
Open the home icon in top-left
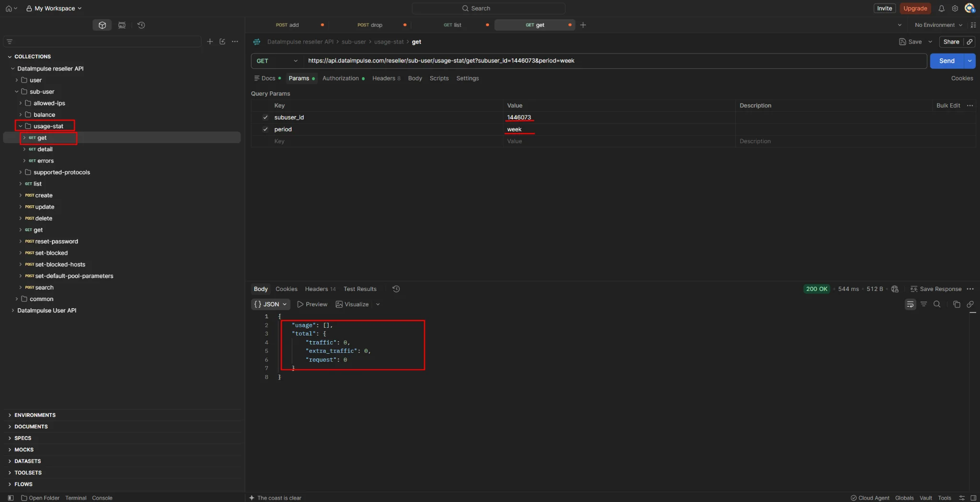[x=9, y=8]
